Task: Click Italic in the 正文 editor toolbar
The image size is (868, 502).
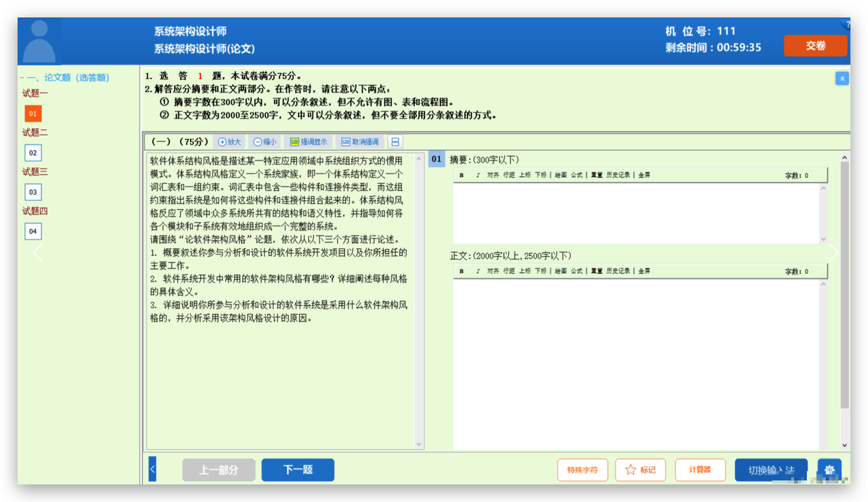Action: click(477, 271)
